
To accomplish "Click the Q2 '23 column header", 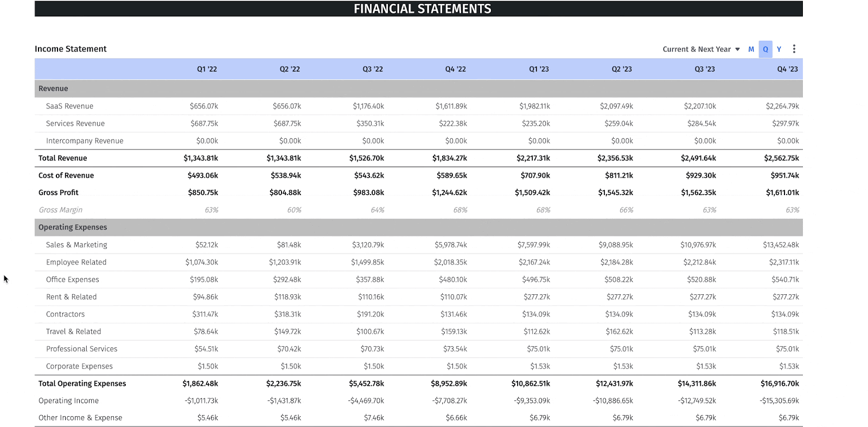I will (x=622, y=69).
